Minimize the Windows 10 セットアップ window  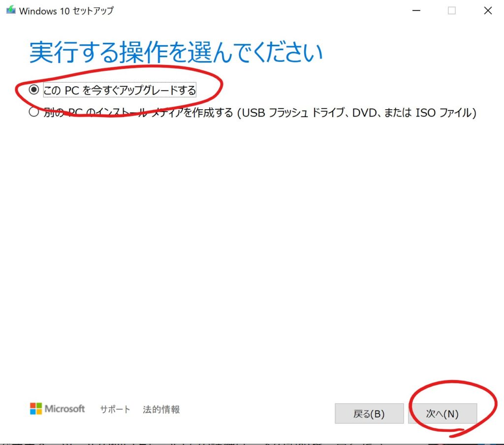coord(416,11)
